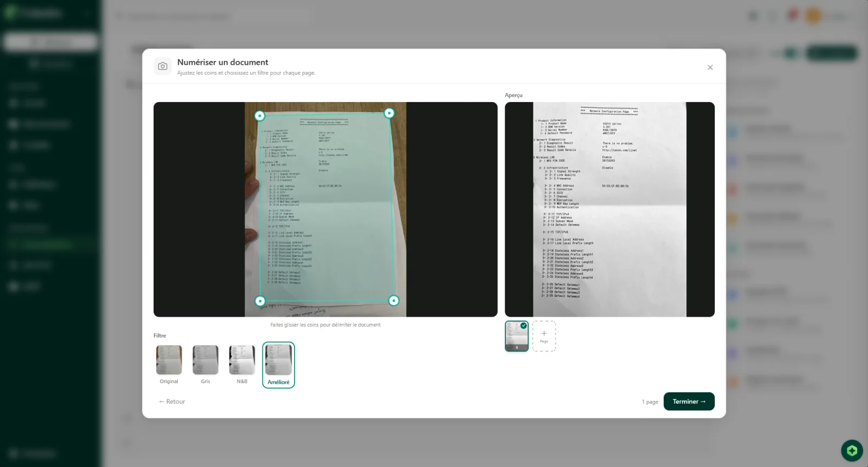
Task: Choose the N&B filter
Action: pos(242,365)
